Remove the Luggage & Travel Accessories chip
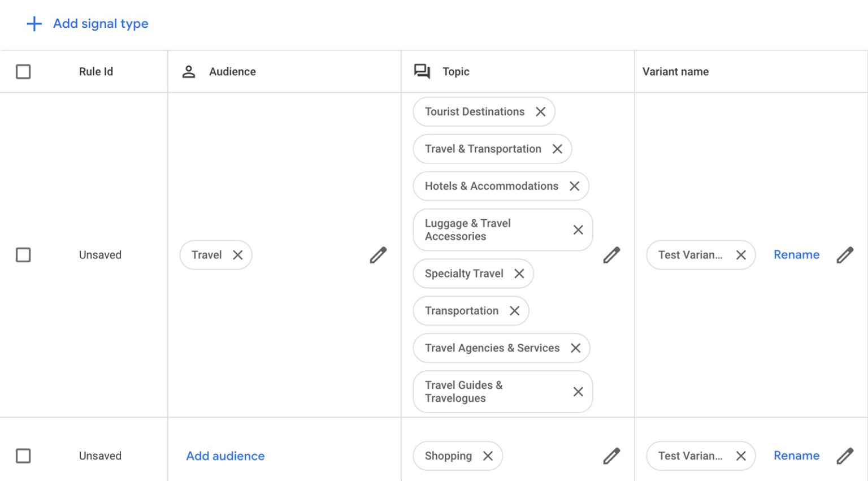The image size is (868, 481). pos(578,230)
